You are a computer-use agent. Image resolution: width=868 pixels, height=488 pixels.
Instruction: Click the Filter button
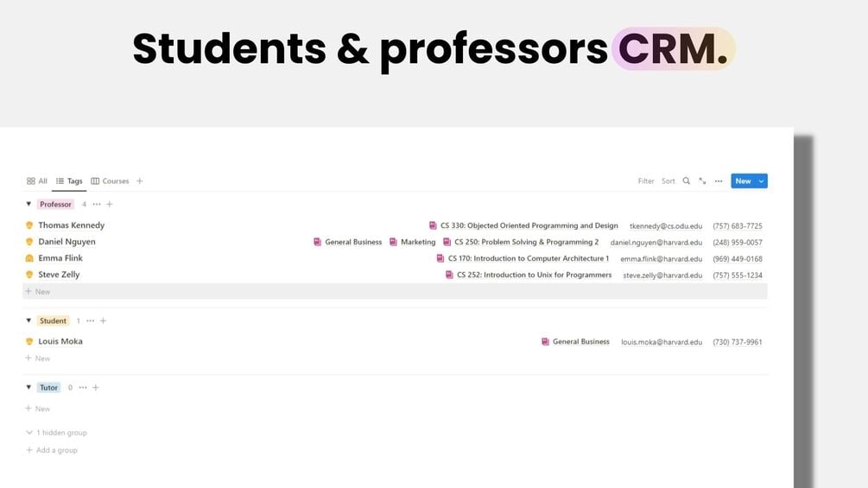coord(646,181)
